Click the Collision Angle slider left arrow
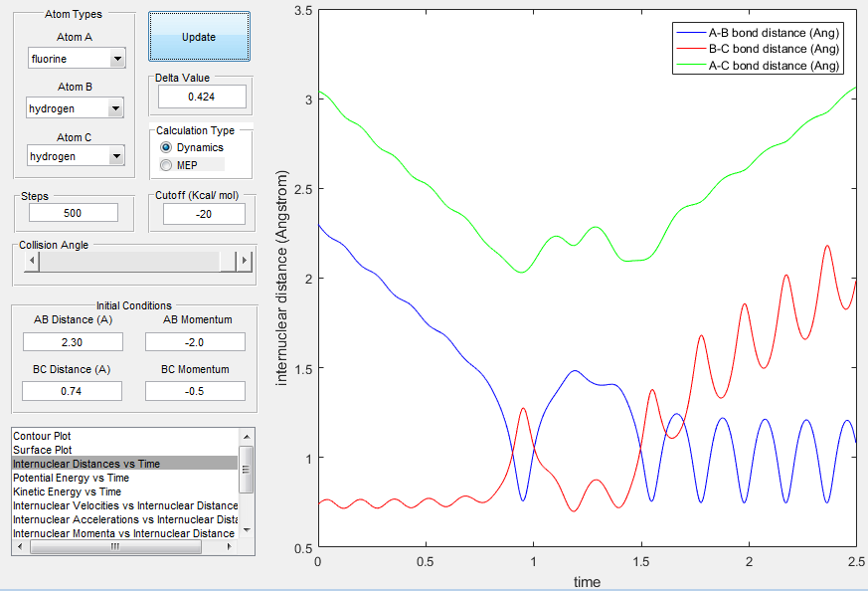868x591 pixels. (32, 261)
